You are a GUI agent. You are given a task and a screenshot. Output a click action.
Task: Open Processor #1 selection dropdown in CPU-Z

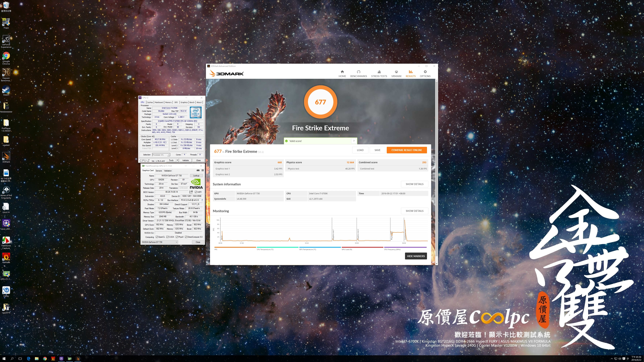pyautogui.click(x=161, y=155)
